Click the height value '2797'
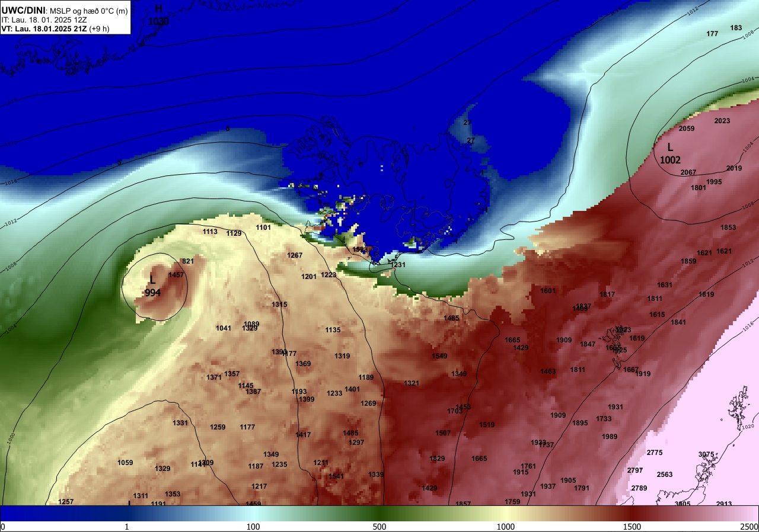This screenshot has height=532, width=759. click(635, 470)
